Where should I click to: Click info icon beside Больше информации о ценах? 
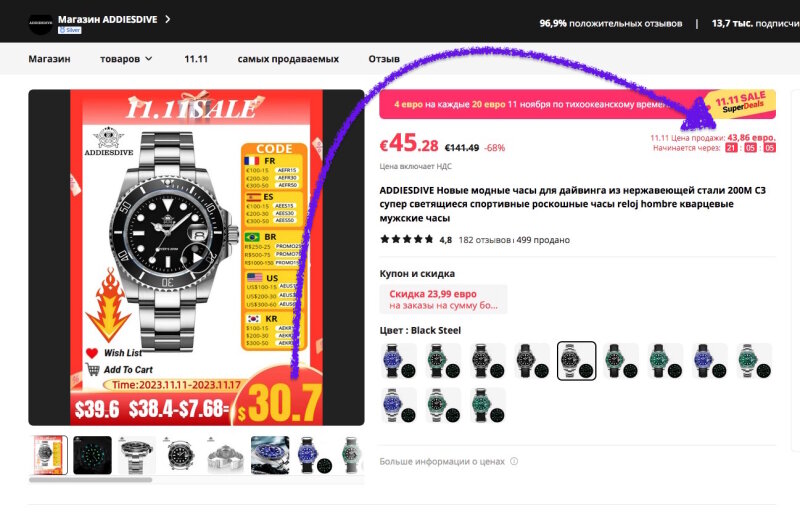(514, 461)
